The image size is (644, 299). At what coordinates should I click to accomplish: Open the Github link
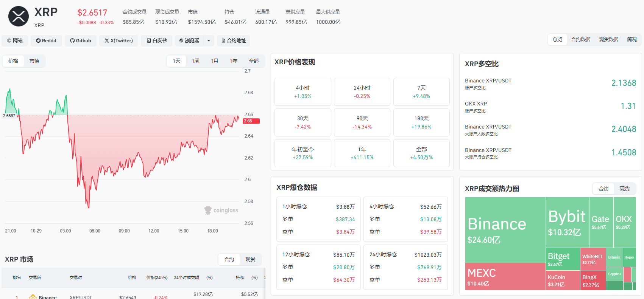pos(81,40)
